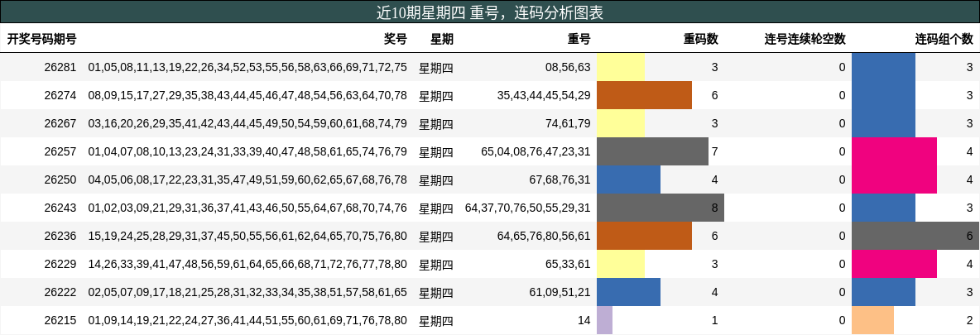Select issue number 26274
Screen dimensions: 980x335
(x=60, y=95)
